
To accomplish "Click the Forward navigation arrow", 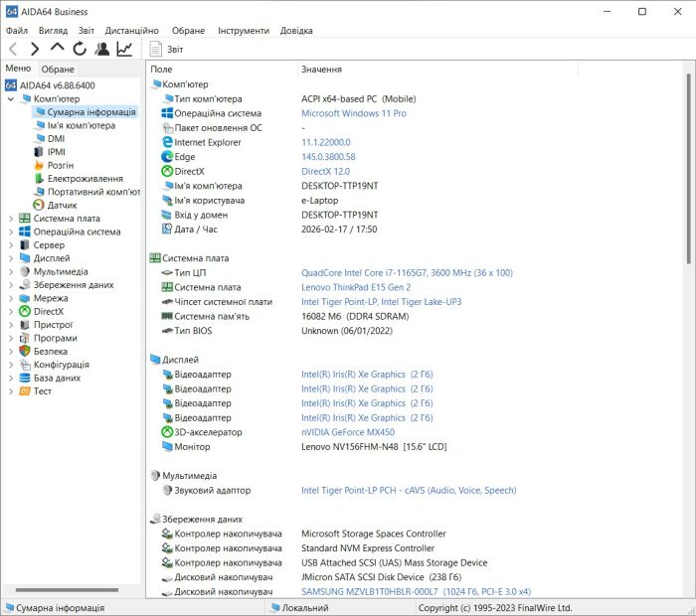I will pos(35,49).
